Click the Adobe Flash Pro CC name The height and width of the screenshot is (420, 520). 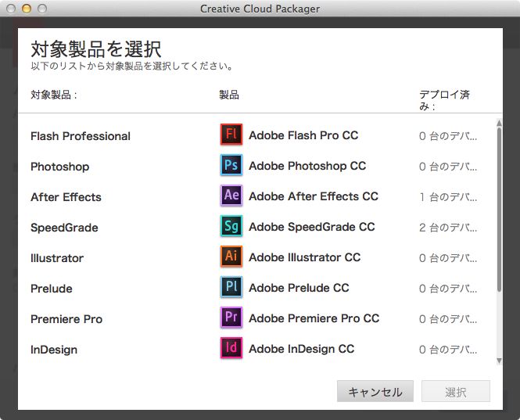point(303,135)
